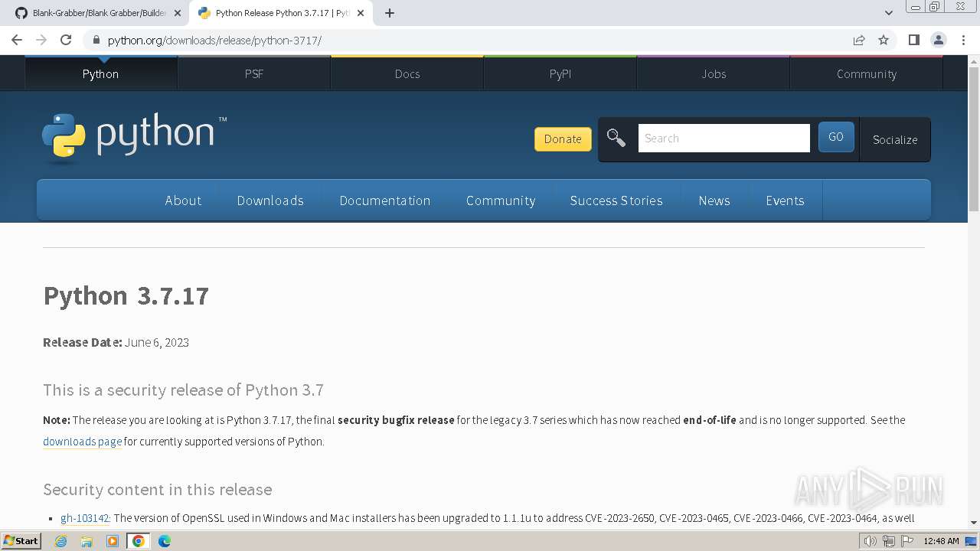Click the volume speaker tray icon
The height and width of the screenshot is (551, 980).
871,541
